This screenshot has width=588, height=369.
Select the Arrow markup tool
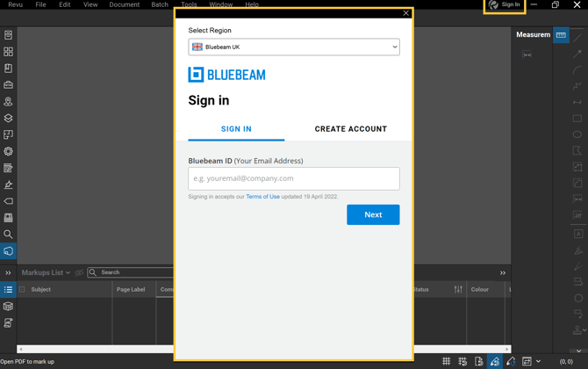tap(577, 54)
